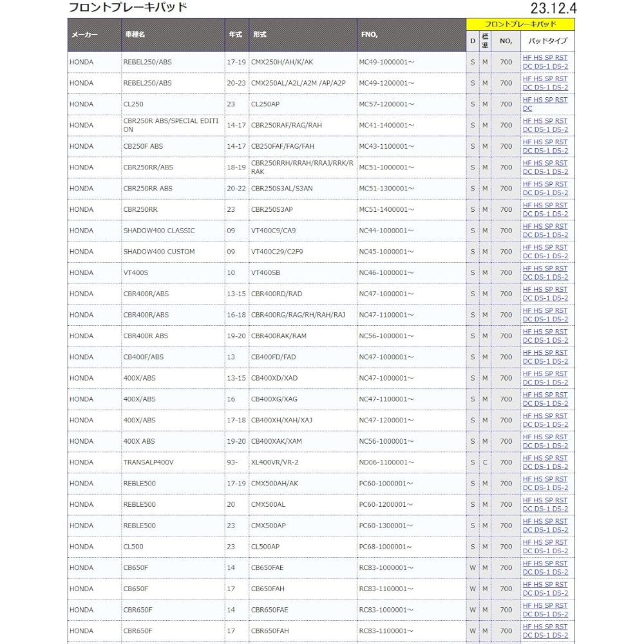Open pad type link for VT400S row
Viewport: 644px width, 644px height.
545,272
